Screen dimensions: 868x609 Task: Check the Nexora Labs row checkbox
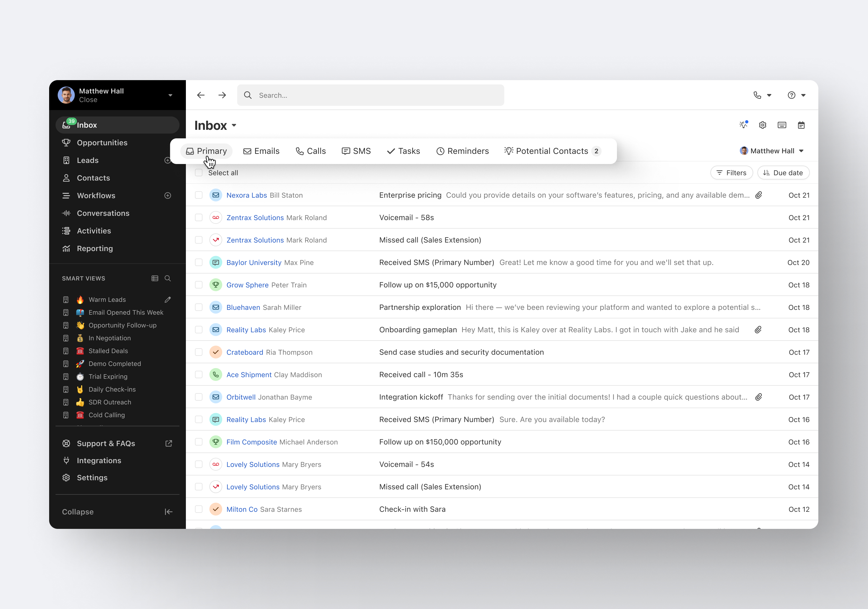tap(198, 196)
